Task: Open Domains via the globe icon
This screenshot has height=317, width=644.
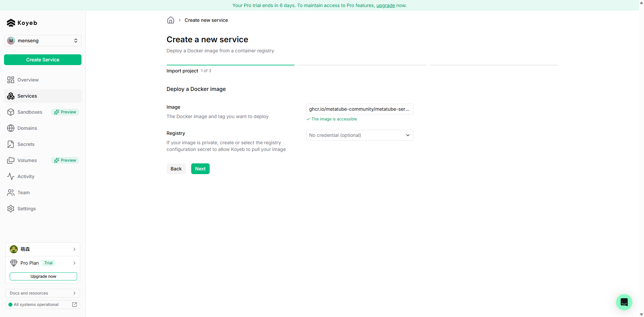Action: [10, 128]
